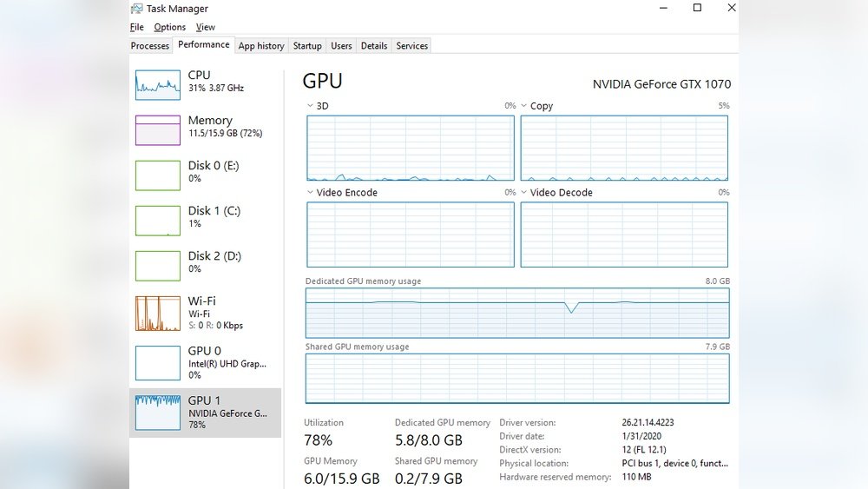
Task: Open Disk 0 (E:) graph thumbnail
Action: click(157, 175)
